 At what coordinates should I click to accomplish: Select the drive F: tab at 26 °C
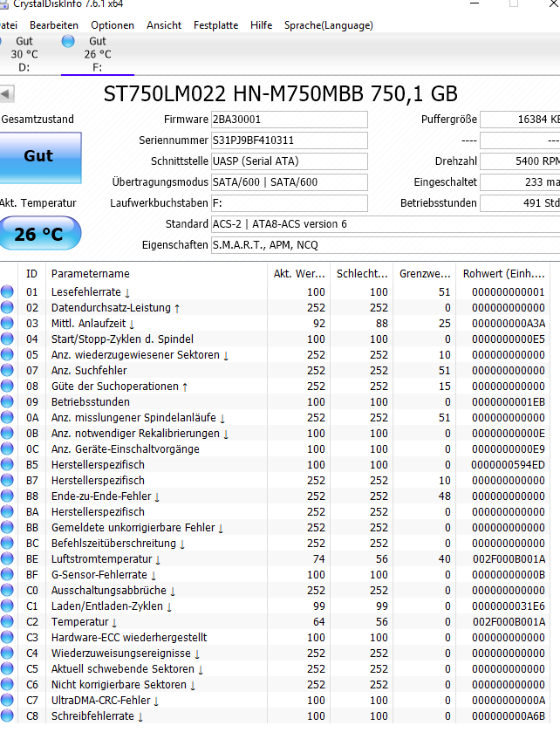[98, 54]
